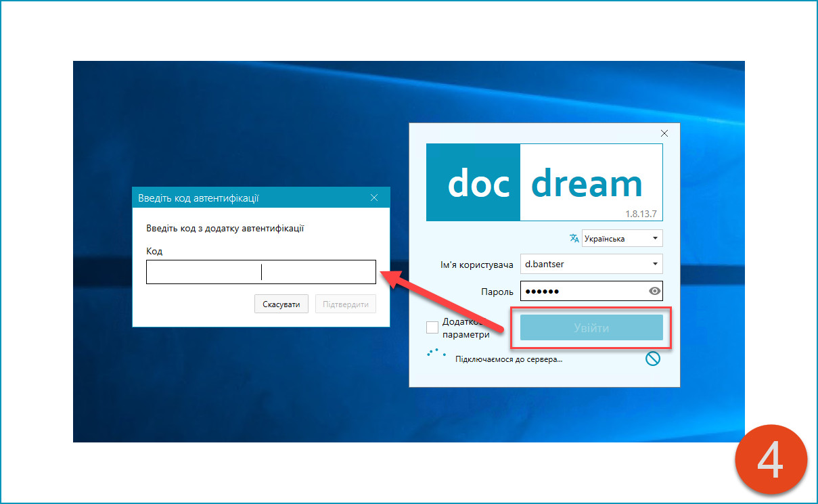Viewport: 818px width, 504px height.
Task: Click the translate icon beside the language selector
Action: pyautogui.click(x=574, y=238)
